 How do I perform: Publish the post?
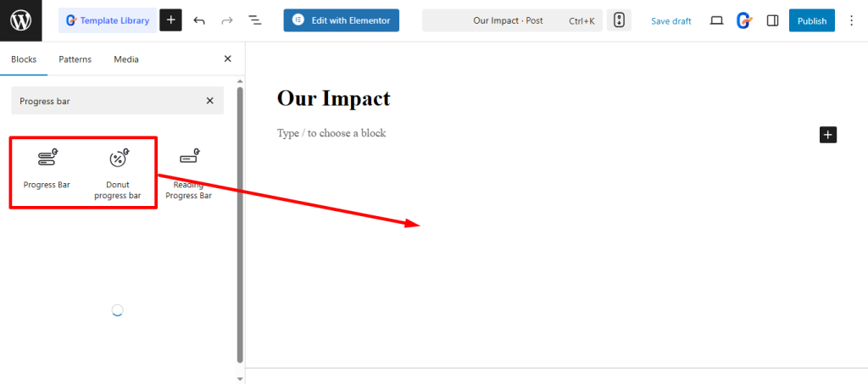pyautogui.click(x=811, y=20)
